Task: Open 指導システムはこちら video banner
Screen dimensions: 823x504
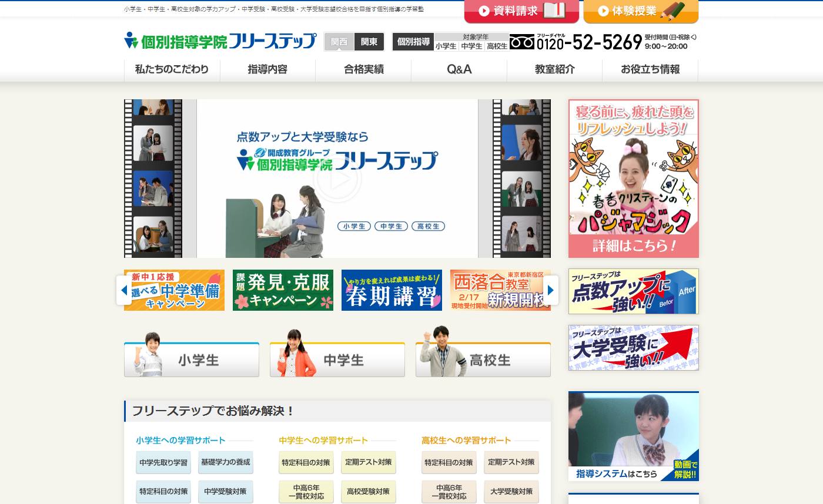Action: pos(634,436)
